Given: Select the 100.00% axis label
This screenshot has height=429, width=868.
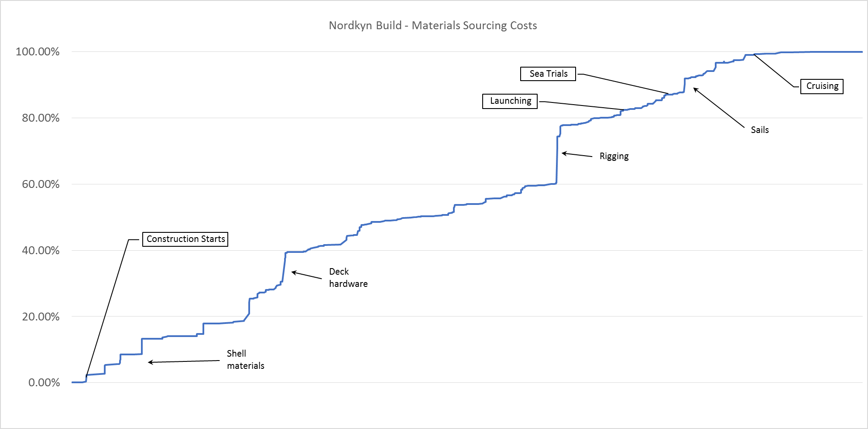Looking at the screenshot, I should (x=38, y=51).
